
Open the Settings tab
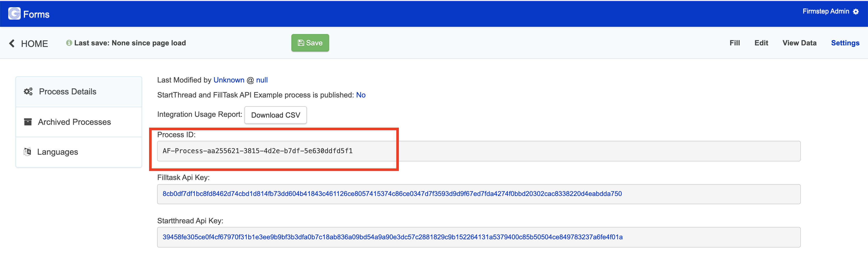coord(845,43)
